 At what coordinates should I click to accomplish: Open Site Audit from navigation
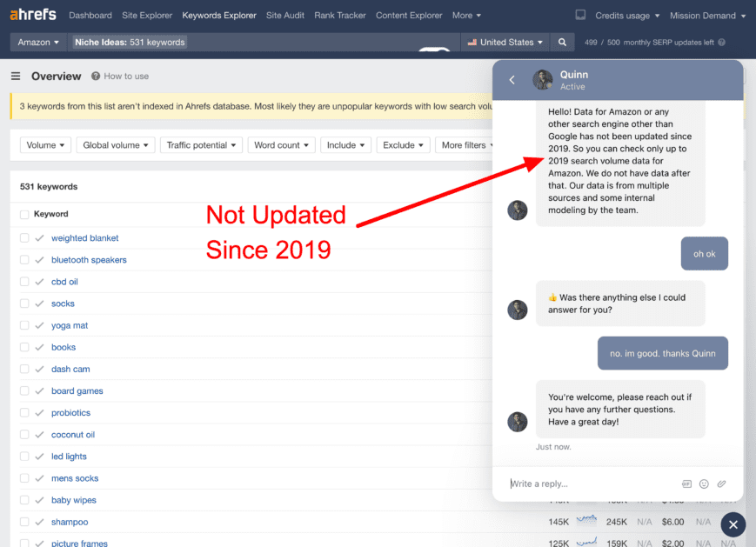click(x=285, y=16)
